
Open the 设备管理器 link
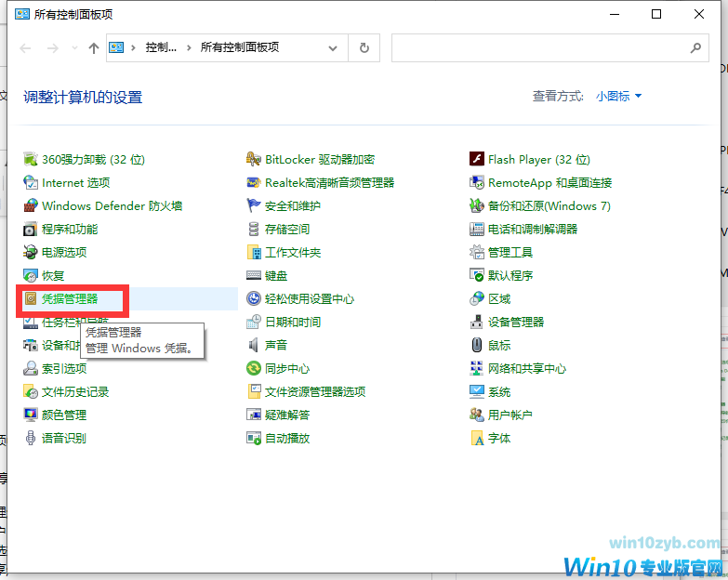[516, 322]
